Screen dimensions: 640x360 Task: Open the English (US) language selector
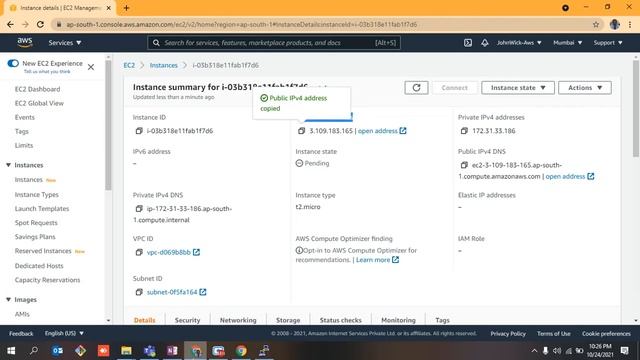pyautogui.click(x=64, y=333)
